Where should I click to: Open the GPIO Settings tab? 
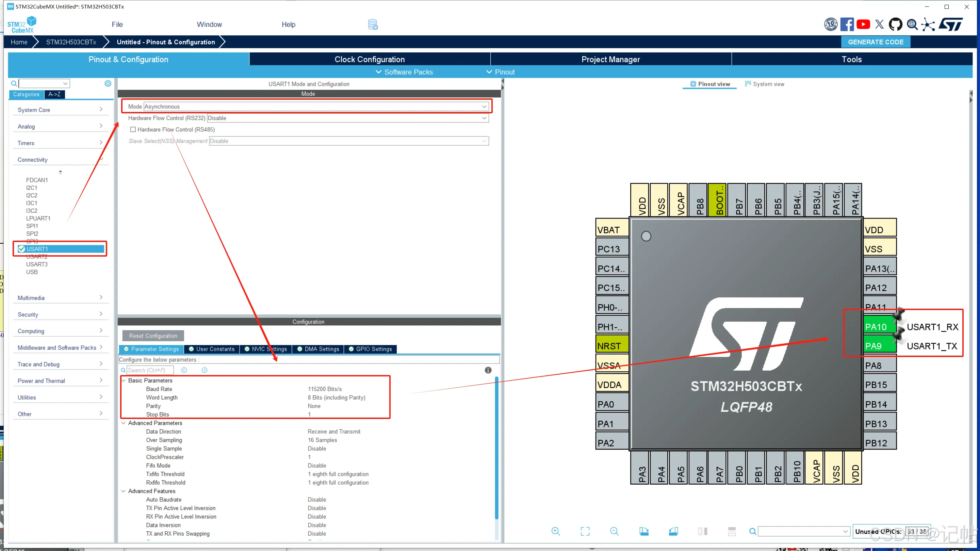tap(371, 349)
